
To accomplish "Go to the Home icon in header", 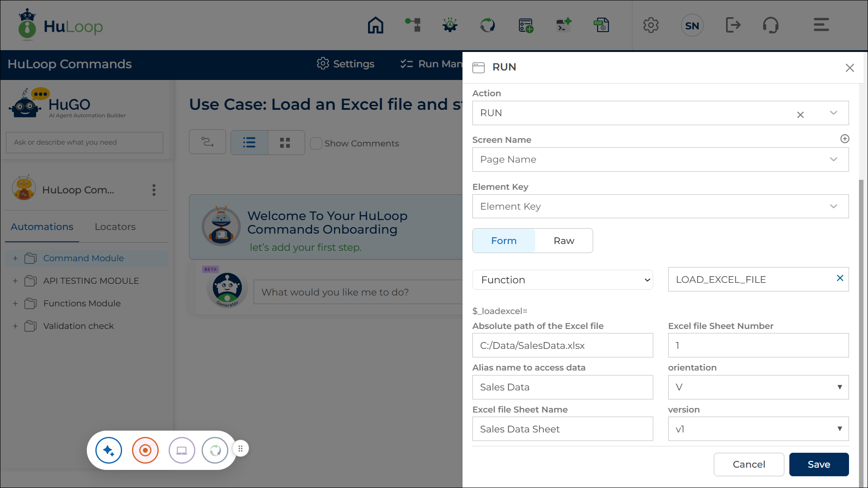I will click(x=375, y=25).
